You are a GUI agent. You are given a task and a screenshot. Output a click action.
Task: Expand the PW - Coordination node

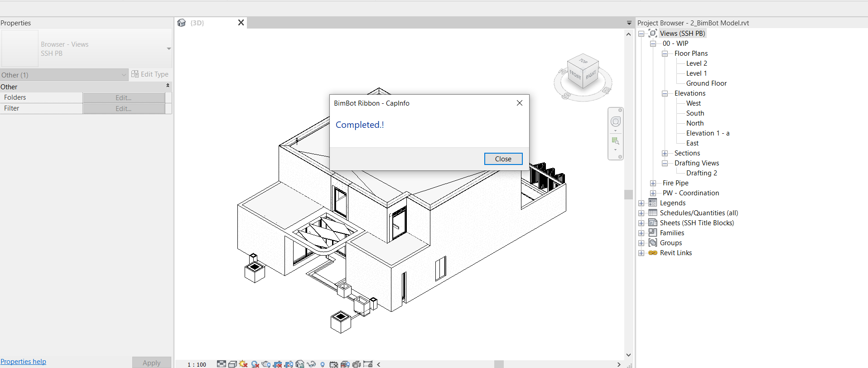tap(653, 193)
